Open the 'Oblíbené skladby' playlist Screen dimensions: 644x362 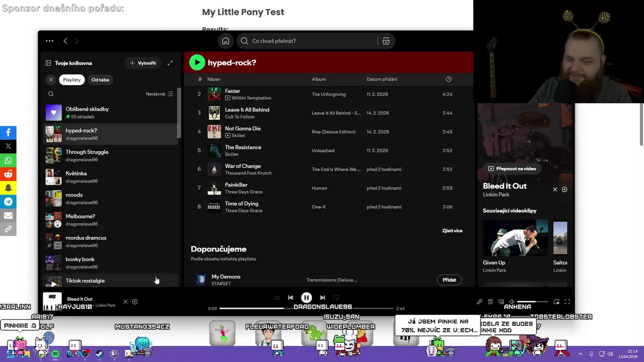[111, 113]
